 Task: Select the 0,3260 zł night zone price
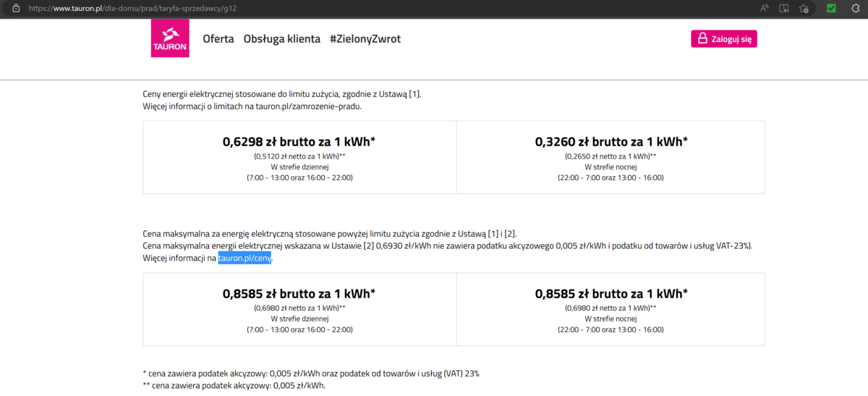[x=610, y=142]
